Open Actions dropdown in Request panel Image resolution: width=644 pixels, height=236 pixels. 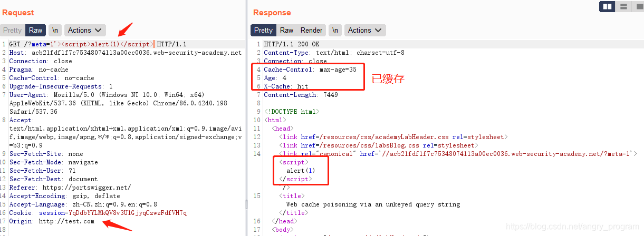pyautogui.click(x=85, y=31)
